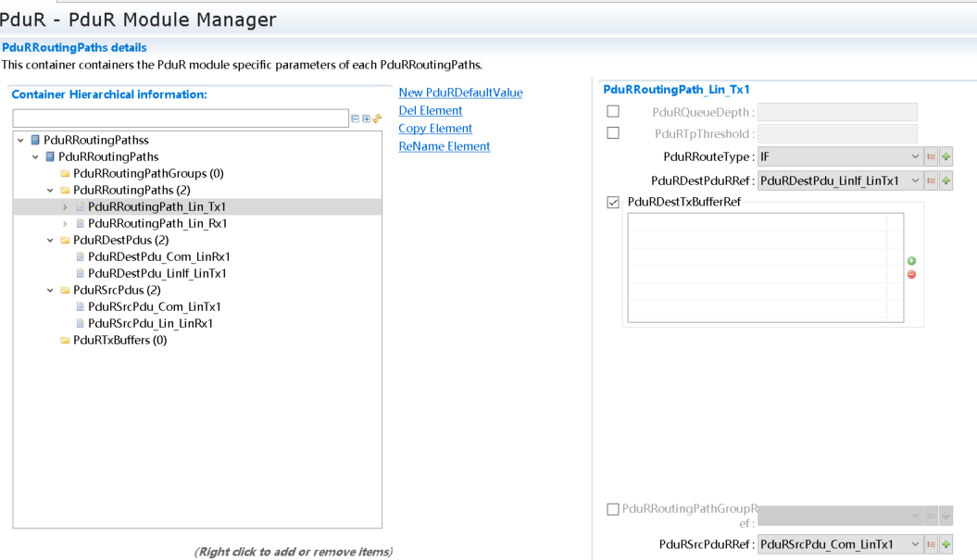Click the green add icon for PduRDestTxBufferRef
This screenshot has height=560, width=977.
click(x=911, y=262)
